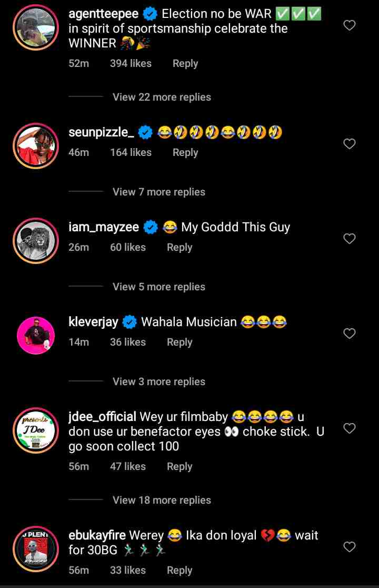Screen dimensions: 379x588
Task: Open seunpizzle_ username link
Action: coord(101,132)
